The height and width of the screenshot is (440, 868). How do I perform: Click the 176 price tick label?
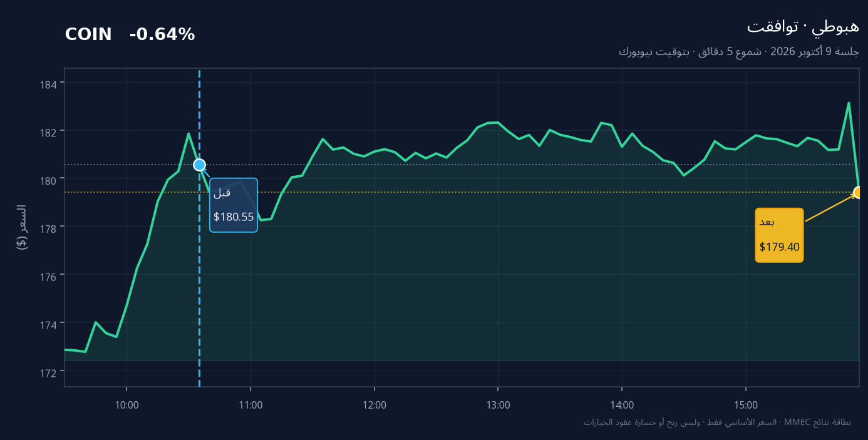(48, 276)
